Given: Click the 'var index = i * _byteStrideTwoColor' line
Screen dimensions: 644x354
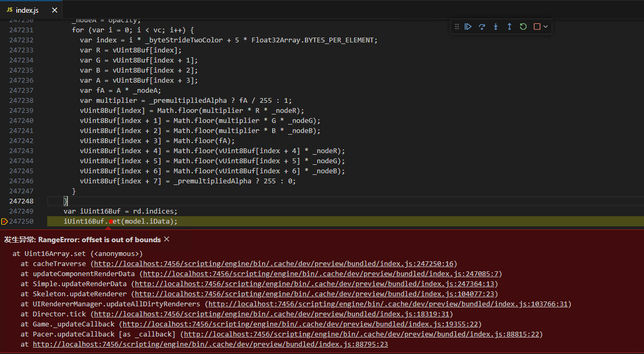Looking at the screenshot, I should tap(229, 40).
